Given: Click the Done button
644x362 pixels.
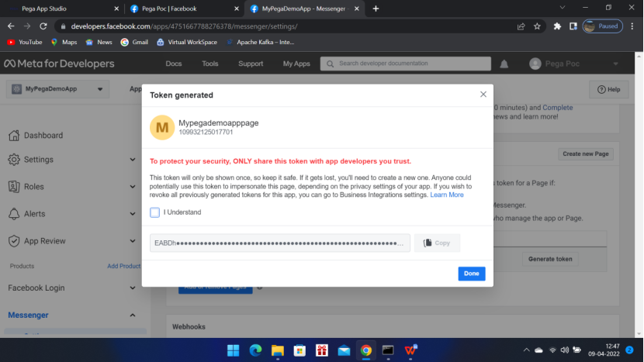Looking at the screenshot, I should point(472,274).
